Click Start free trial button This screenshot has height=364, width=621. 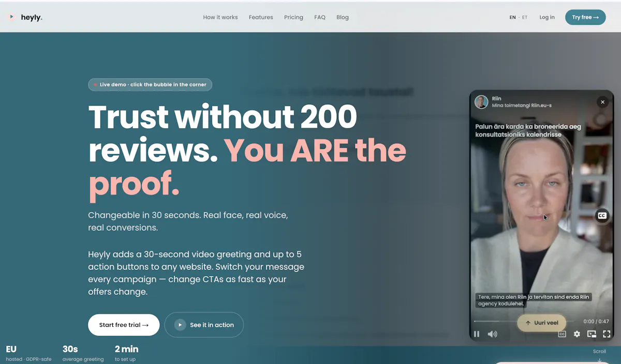[x=124, y=325]
